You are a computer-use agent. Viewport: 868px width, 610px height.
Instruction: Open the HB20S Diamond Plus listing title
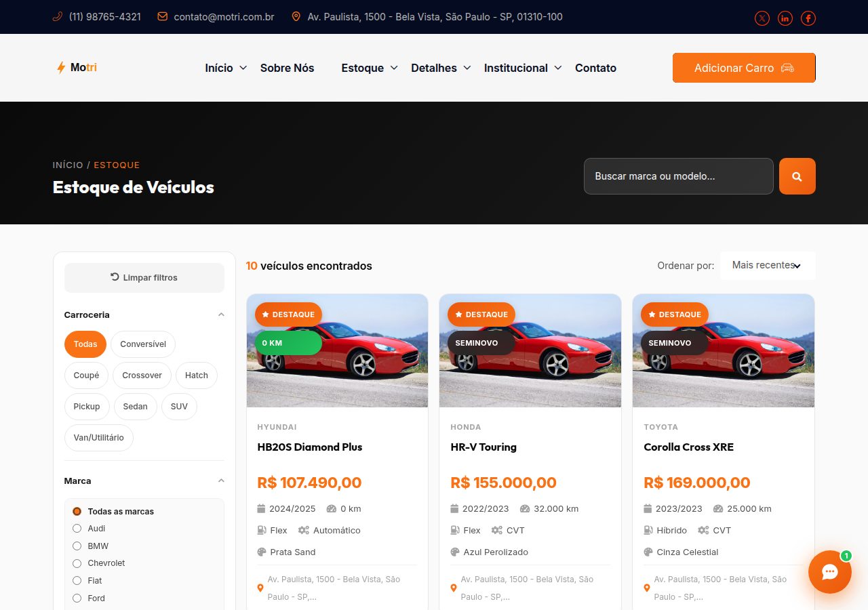310,447
